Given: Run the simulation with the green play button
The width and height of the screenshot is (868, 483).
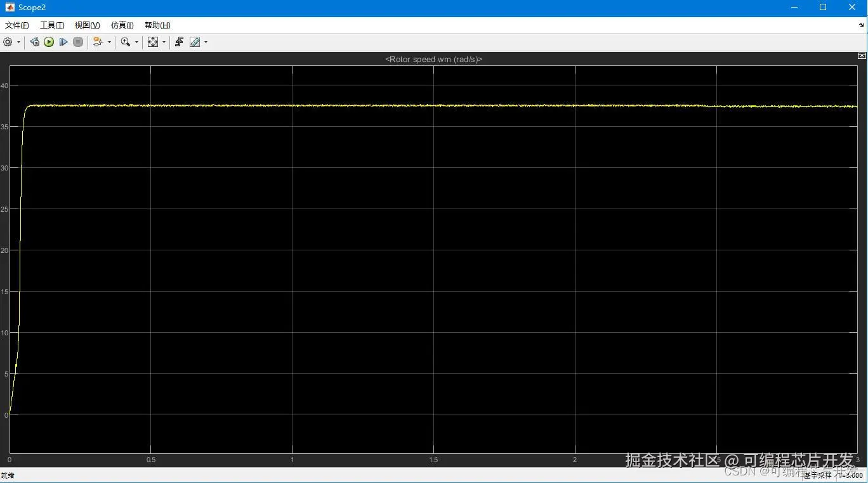Looking at the screenshot, I should 49,42.
